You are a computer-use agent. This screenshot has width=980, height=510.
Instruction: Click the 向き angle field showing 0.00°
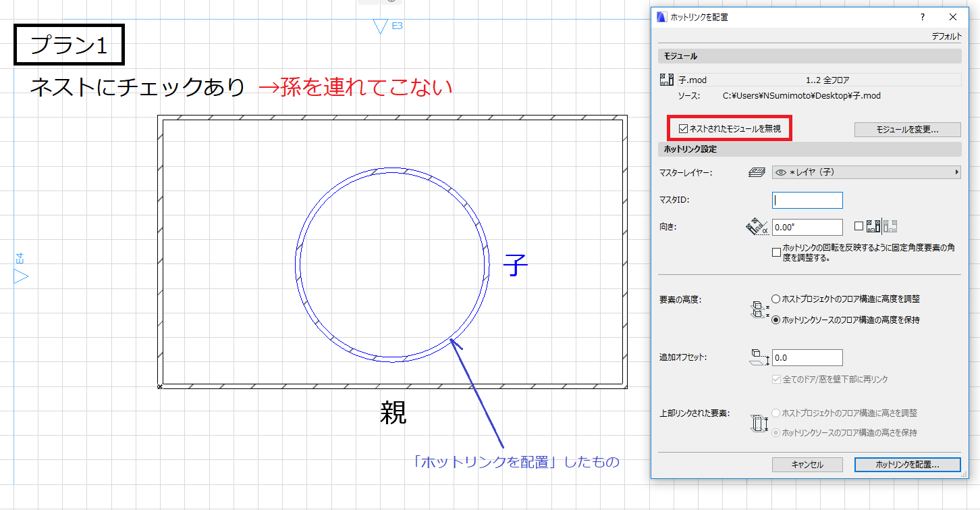[x=807, y=228]
